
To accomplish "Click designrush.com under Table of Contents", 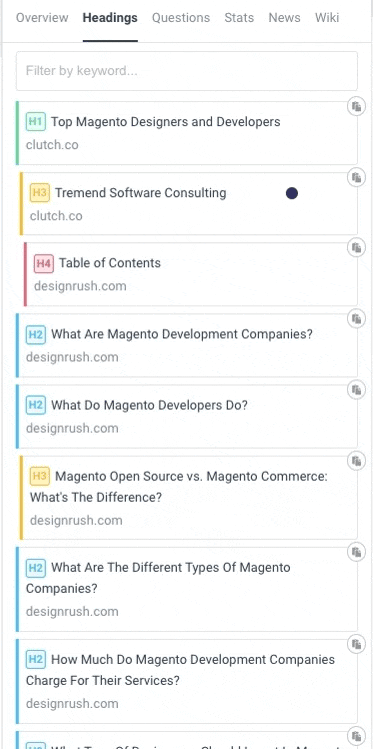I will click(80, 286).
